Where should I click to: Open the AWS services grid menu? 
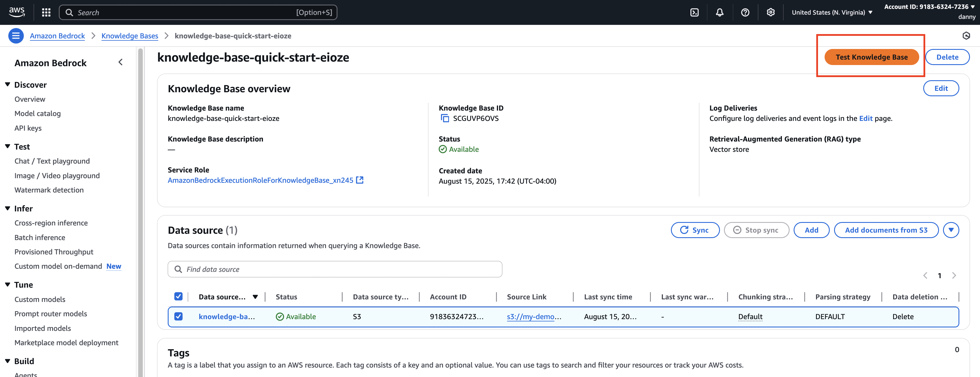(x=46, y=13)
